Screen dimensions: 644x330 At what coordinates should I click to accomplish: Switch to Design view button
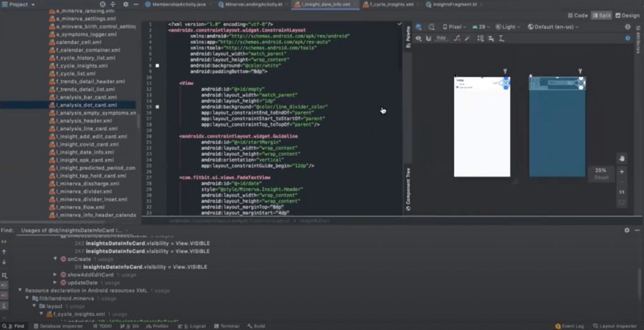[x=626, y=15]
